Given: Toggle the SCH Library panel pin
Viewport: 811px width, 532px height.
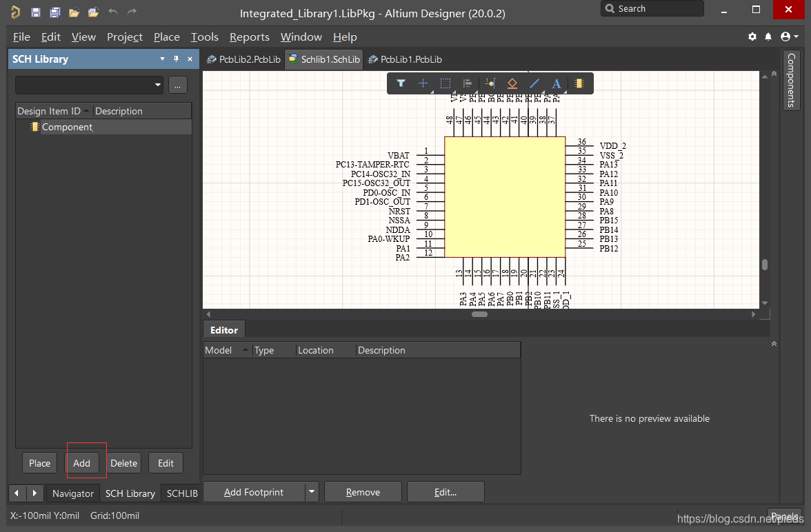Looking at the screenshot, I should pyautogui.click(x=176, y=59).
